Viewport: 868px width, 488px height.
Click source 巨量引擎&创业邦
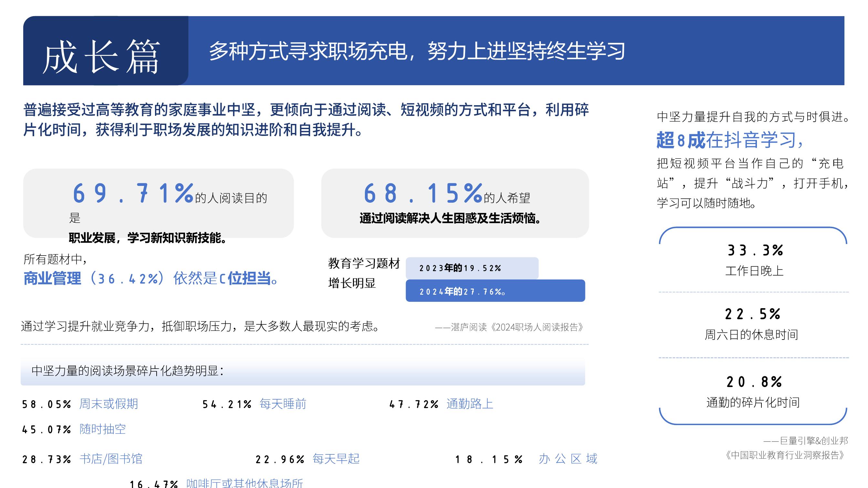tap(806, 441)
